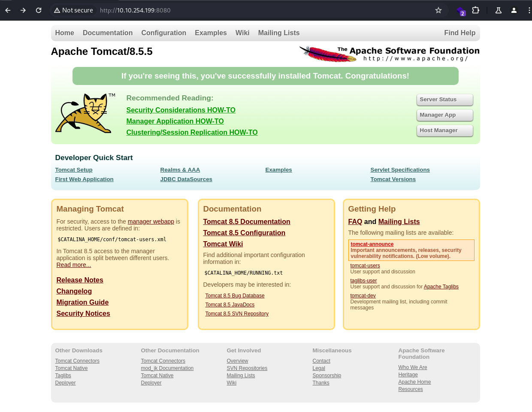Follow the manager webapp link

(151, 222)
